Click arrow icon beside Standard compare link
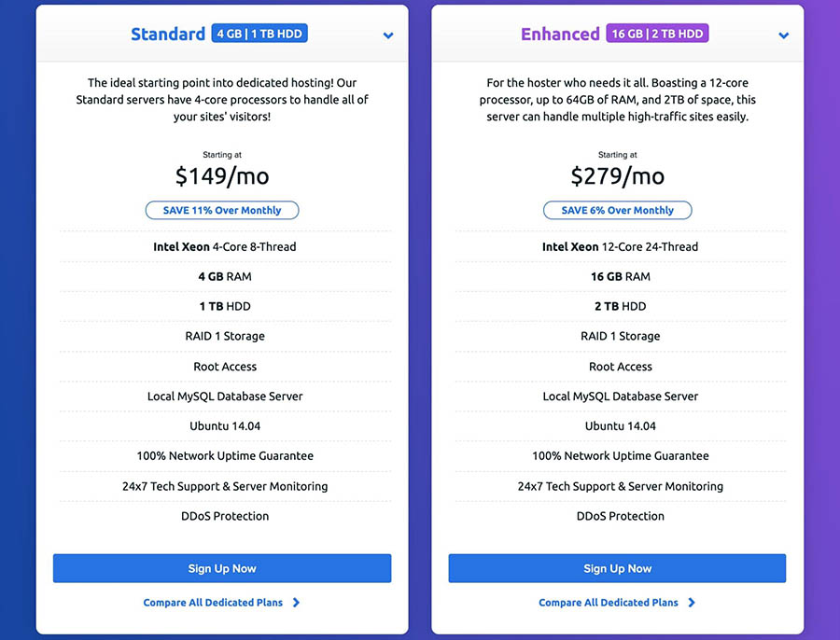This screenshot has width=840, height=640. point(296,603)
